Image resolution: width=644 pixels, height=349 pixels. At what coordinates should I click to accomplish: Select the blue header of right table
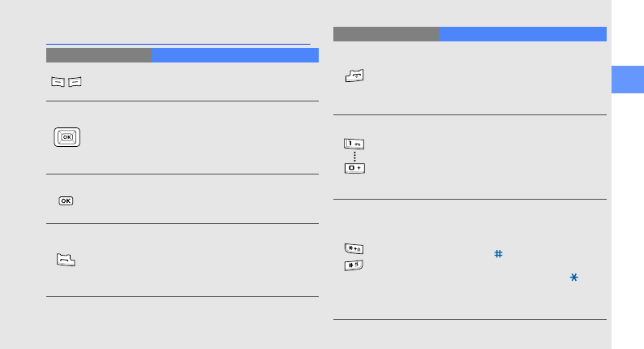(523, 34)
